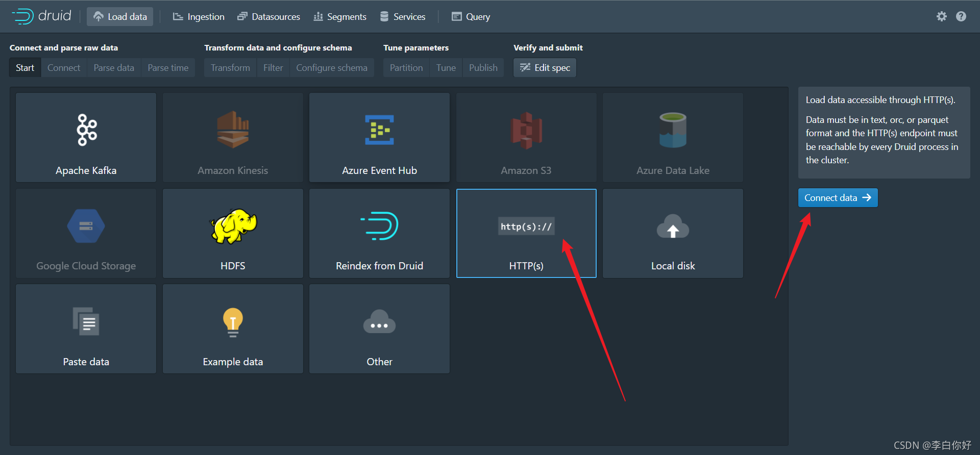Select the Partition step tab

tap(406, 68)
